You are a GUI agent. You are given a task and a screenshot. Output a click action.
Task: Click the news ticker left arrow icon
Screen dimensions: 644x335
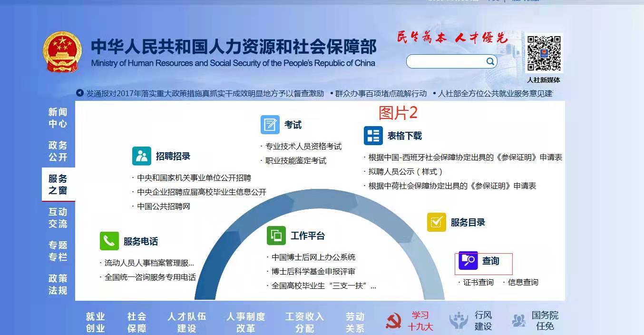[x=80, y=93]
